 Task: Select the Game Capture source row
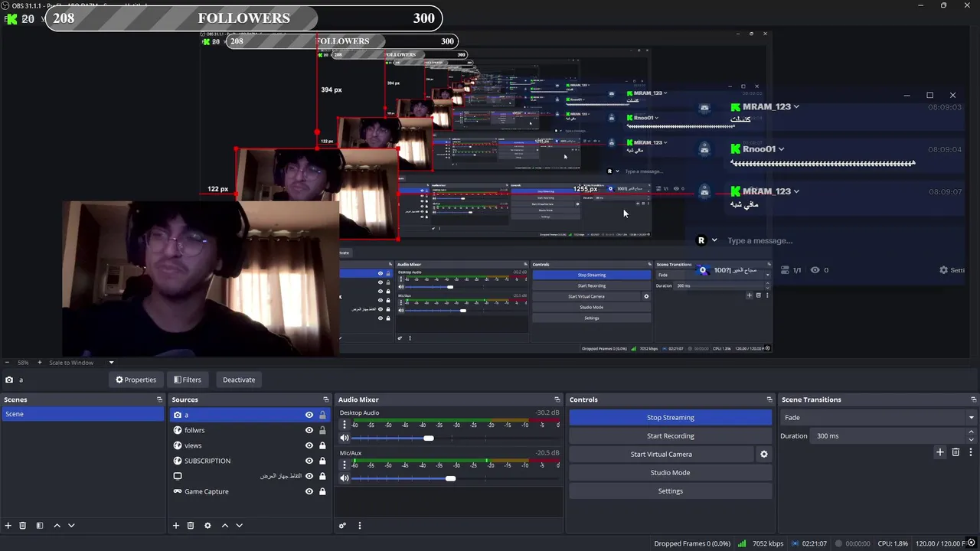click(250, 491)
